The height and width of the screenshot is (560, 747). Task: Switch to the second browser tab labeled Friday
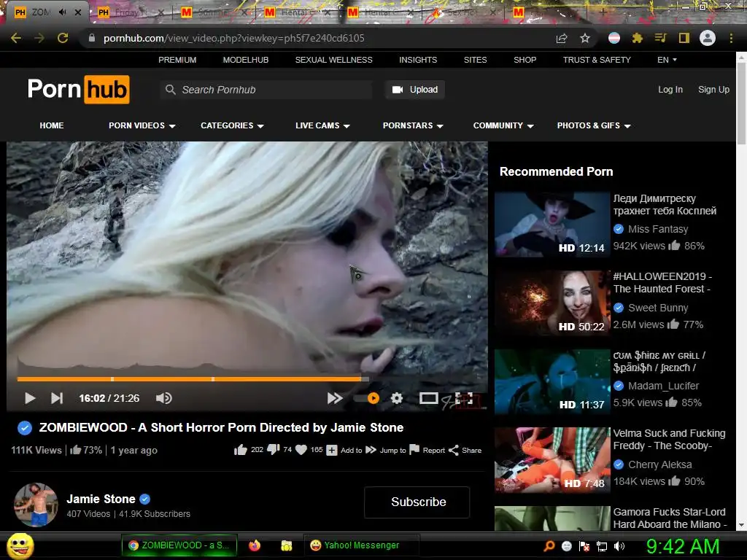[x=130, y=12]
